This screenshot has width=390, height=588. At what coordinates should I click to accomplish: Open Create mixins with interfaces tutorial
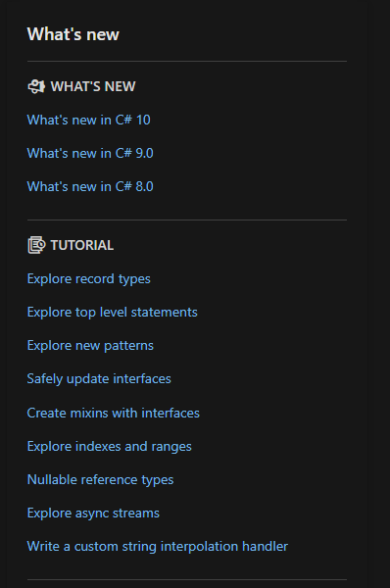[114, 414]
